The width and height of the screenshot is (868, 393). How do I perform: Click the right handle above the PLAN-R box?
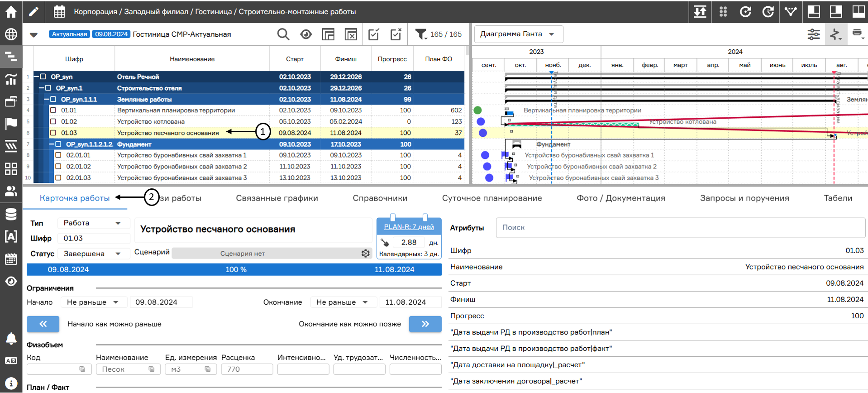pos(425,217)
